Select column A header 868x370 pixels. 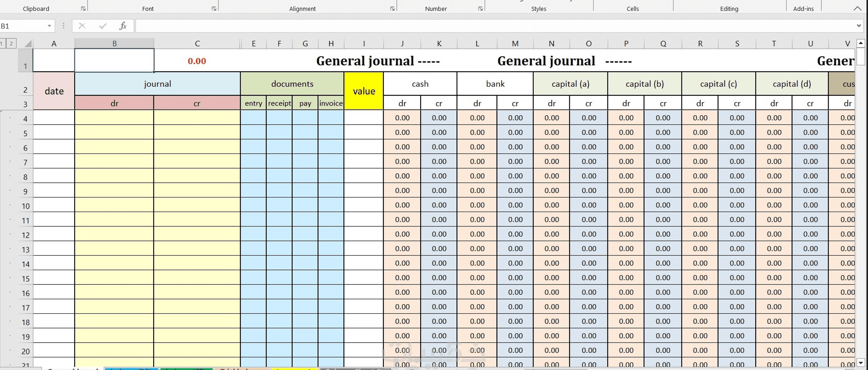(x=54, y=44)
